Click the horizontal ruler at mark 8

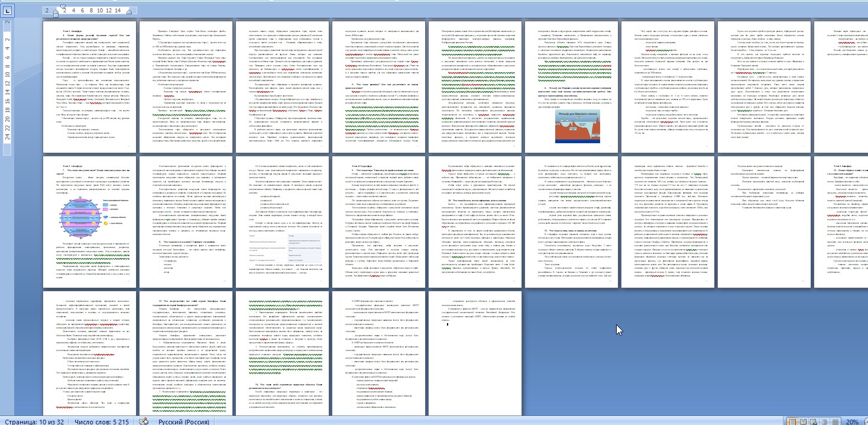coord(92,11)
